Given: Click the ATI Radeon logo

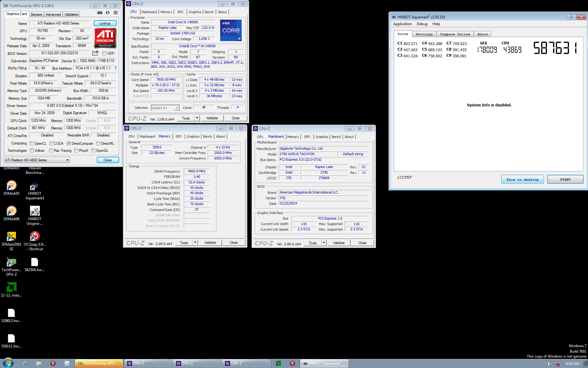Looking at the screenshot, I should tap(105, 38).
